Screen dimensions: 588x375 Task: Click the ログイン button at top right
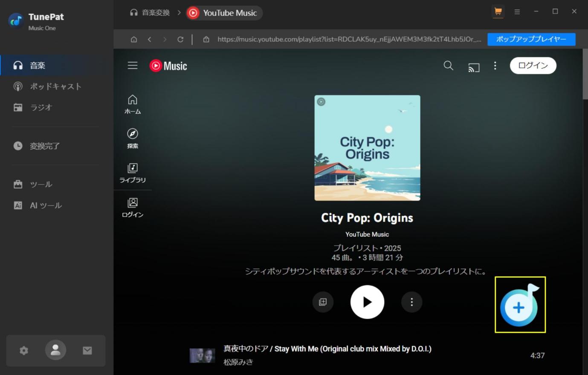[533, 66]
